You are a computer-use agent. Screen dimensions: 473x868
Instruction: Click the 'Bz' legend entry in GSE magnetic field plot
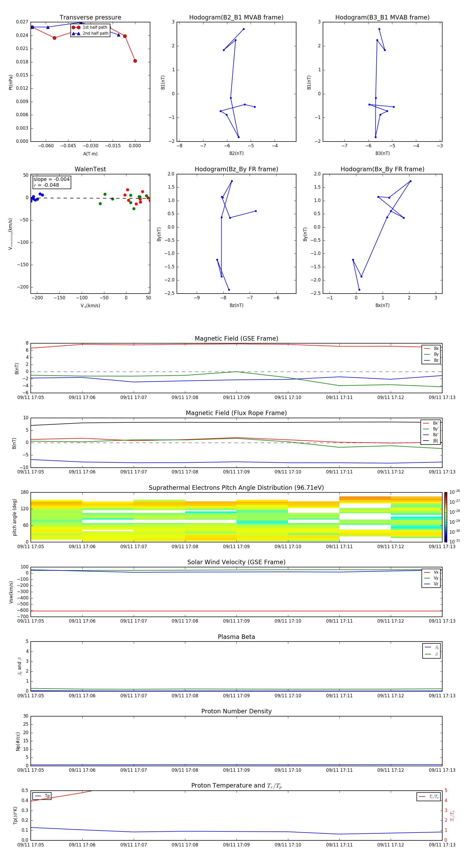coord(431,360)
